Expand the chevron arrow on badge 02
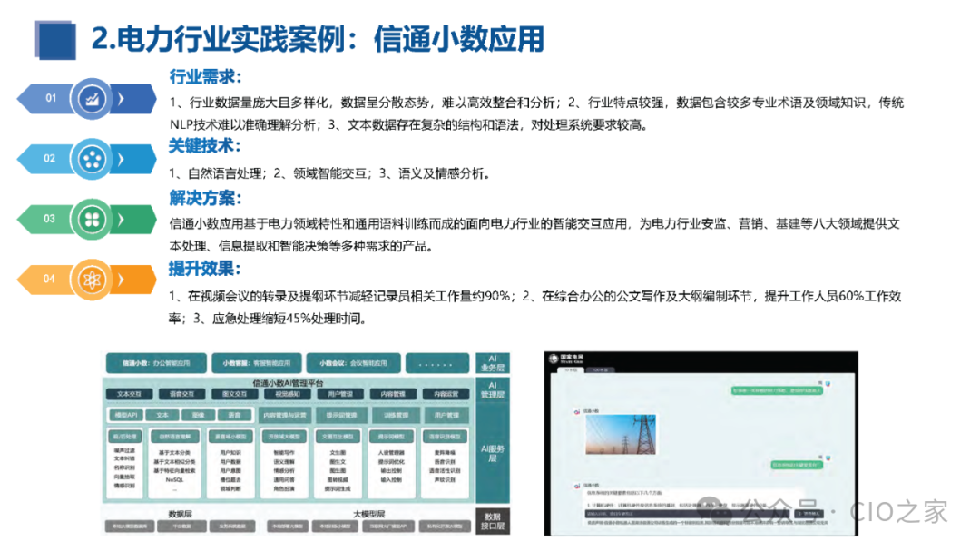This screenshot has height=551, width=980. point(122,159)
